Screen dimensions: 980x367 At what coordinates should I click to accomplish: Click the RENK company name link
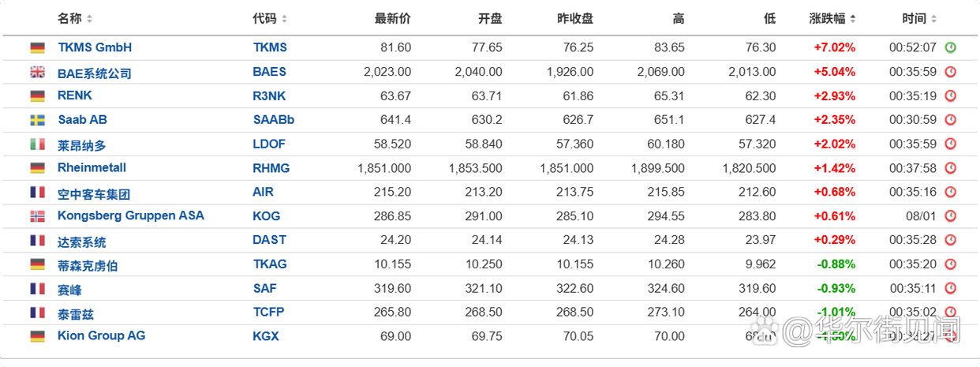(75, 95)
